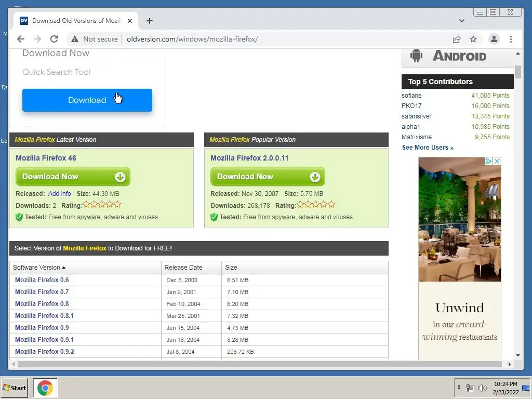Screen dimensions: 532x399
Task: Click the horizontal scroll right arrow
Action: pos(510,364)
